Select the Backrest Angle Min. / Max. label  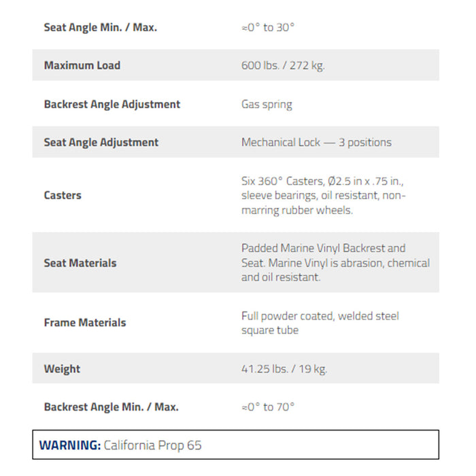(111, 407)
